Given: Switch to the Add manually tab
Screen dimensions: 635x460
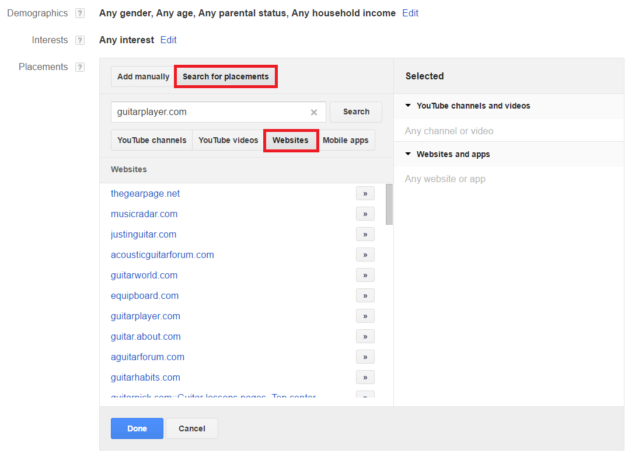Looking at the screenshot, I should point(142,76).
